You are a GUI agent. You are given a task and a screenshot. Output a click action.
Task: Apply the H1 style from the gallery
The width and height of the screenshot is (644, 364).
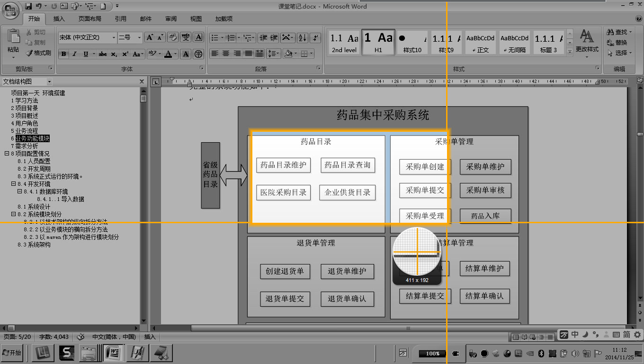pos(378,42)
